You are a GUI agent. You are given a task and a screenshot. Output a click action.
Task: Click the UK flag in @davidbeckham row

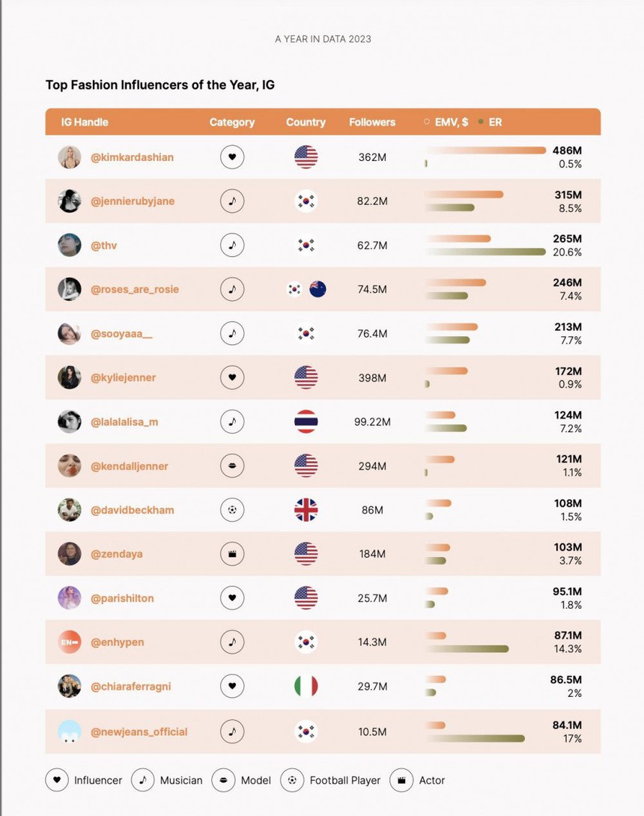coord(306,511)
